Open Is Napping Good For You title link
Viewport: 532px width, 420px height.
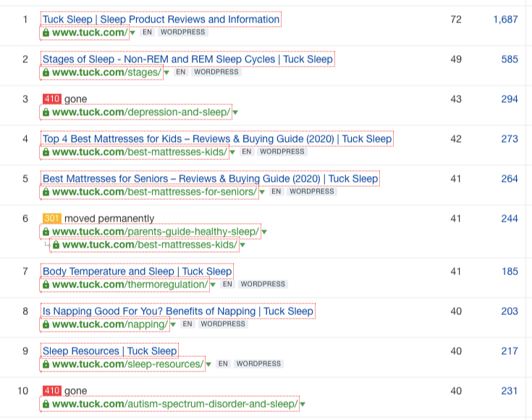[x=178, y=311]
